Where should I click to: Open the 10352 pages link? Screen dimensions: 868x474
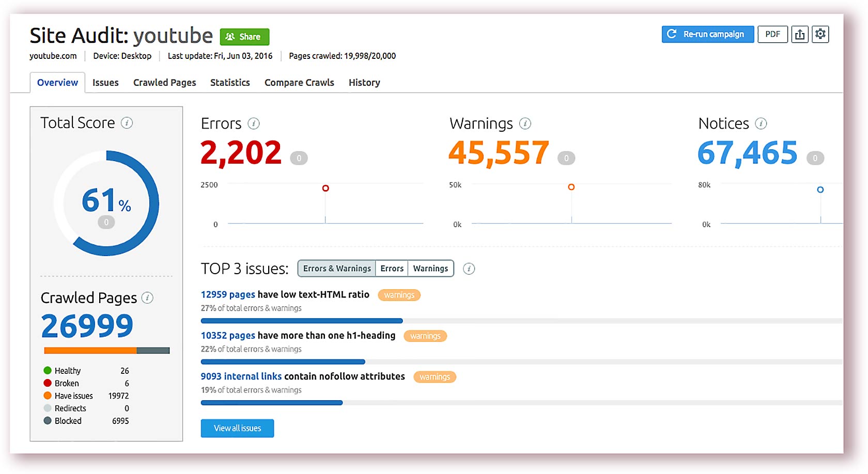click(x=228, y=336)
